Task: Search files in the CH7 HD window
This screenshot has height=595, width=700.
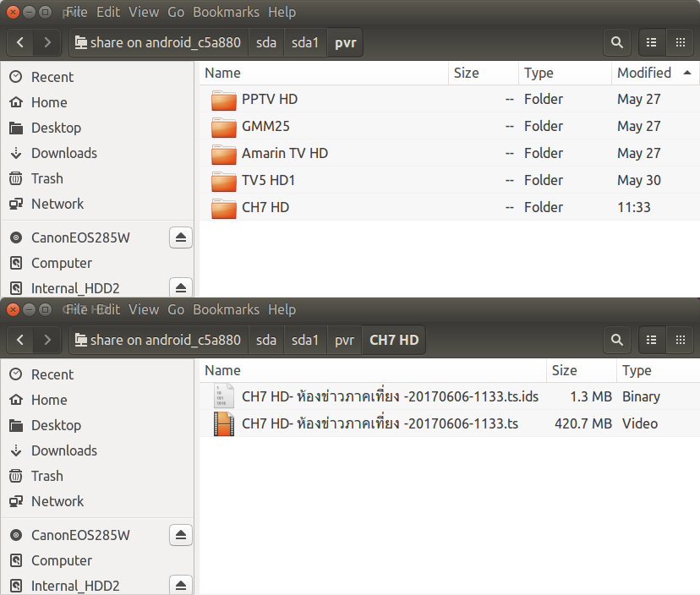Action: [617, 340]
